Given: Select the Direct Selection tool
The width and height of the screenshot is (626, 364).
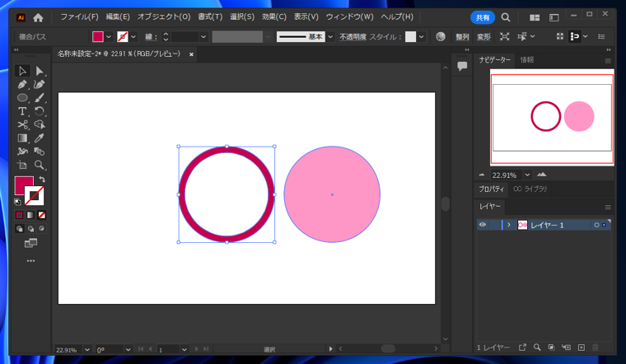Looking at the screenshot, I should [40, 72].
